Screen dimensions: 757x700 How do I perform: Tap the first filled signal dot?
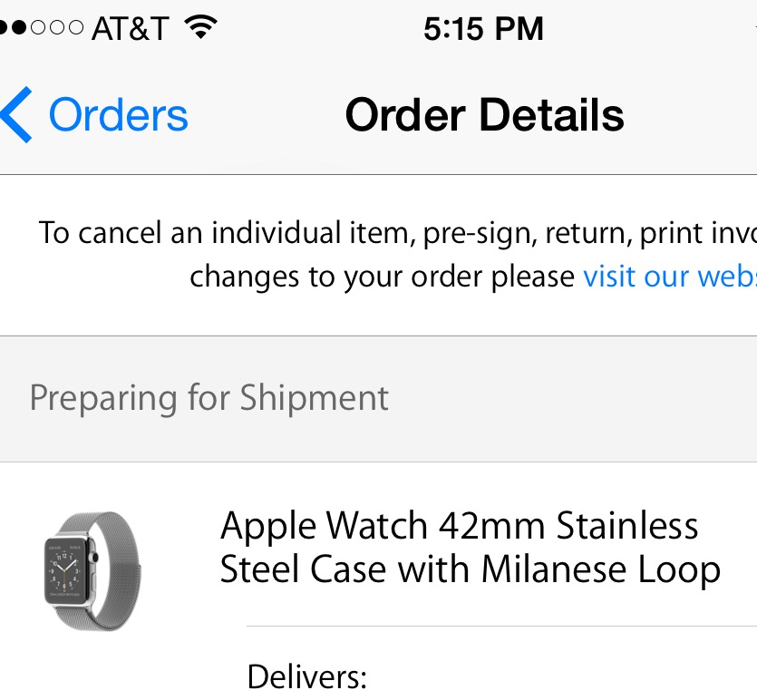[x=4, y=27]
